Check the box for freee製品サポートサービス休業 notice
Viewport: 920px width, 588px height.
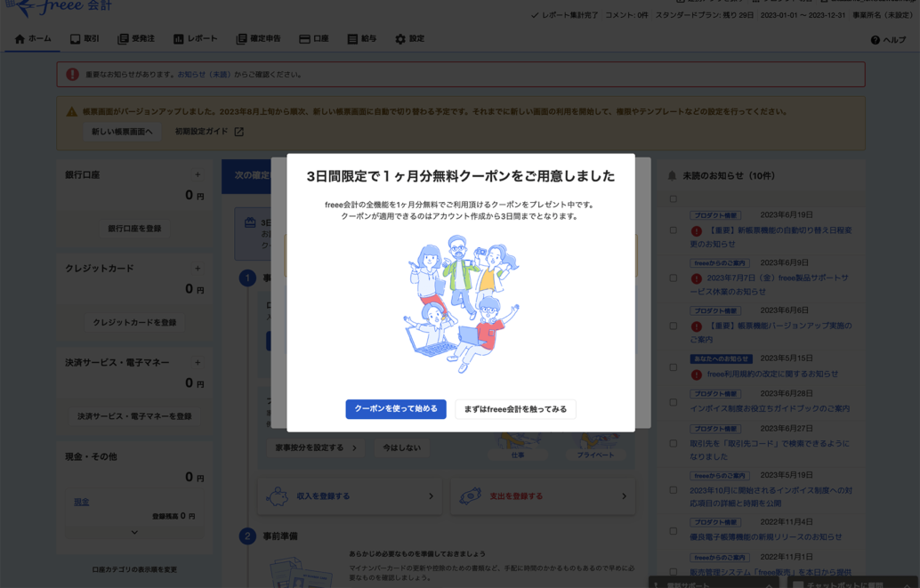coord(673,278)
